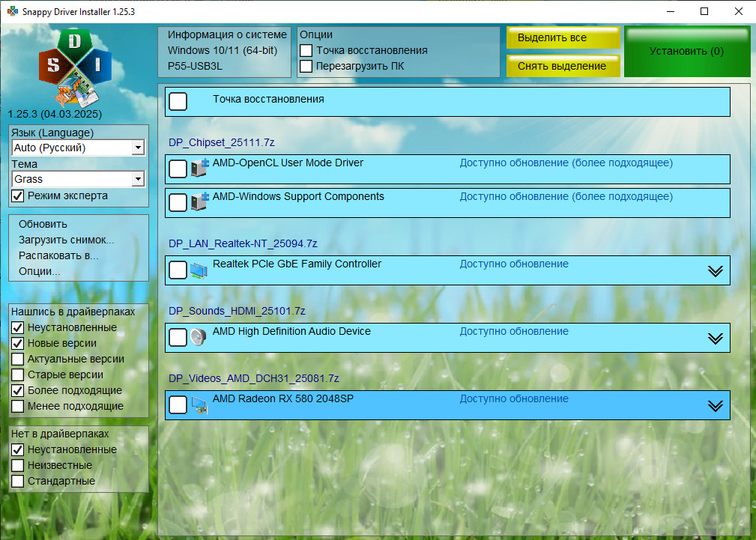
Task: Click the AMD Radeon RX 580 video card icon
Action: pos(199,405)
